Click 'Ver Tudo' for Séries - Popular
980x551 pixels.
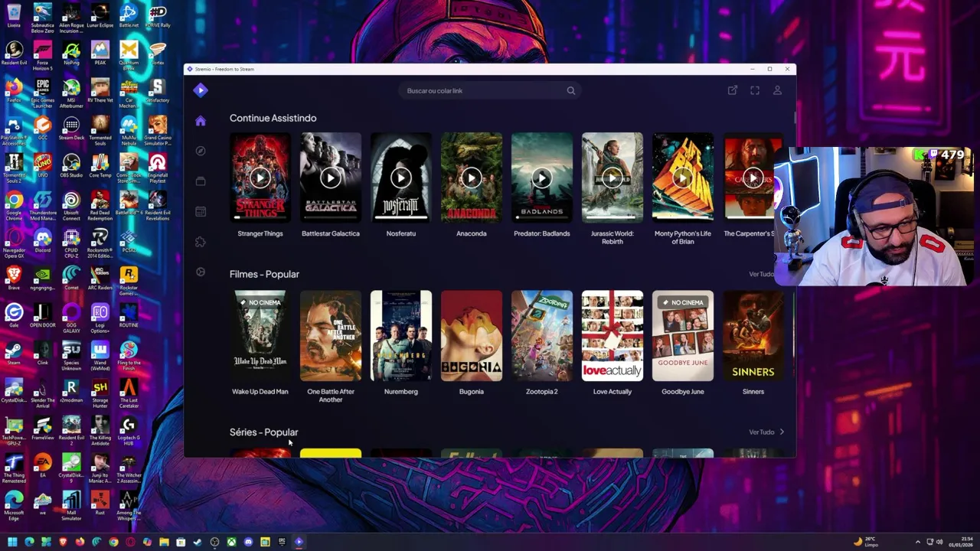(766, 432)
